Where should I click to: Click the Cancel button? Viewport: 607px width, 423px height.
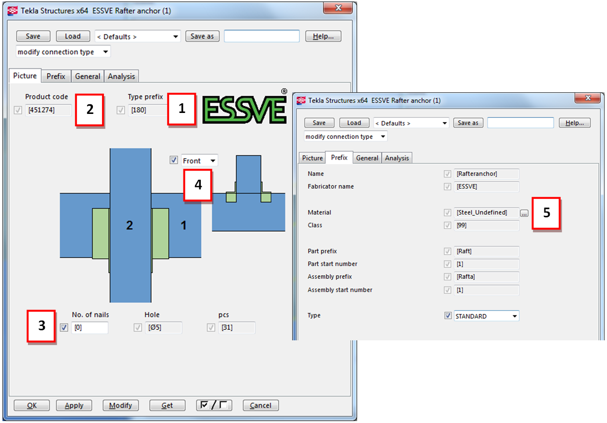click(261, 405)
